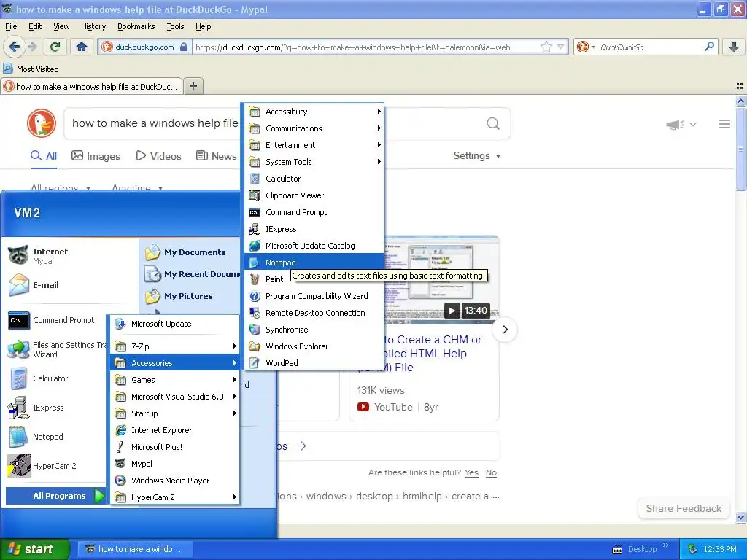Click the page vertical scrollbar thumb
747x560 pixels.
point(740,149)
